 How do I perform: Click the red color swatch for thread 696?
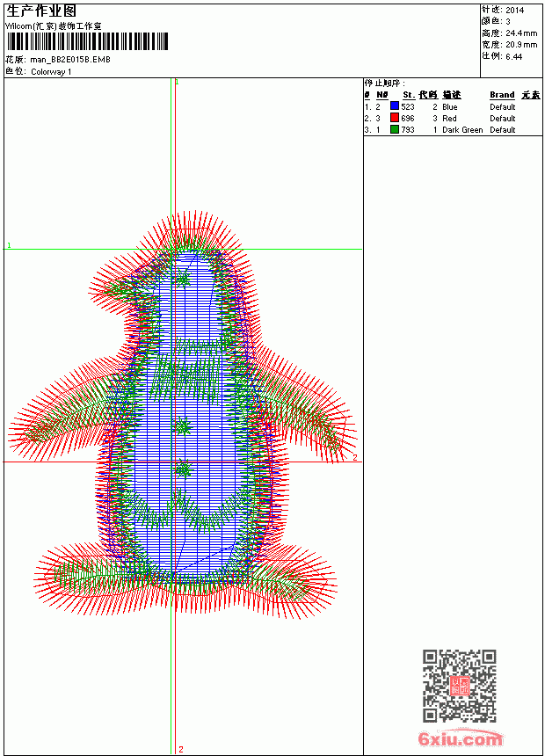[x=395, y=118]
